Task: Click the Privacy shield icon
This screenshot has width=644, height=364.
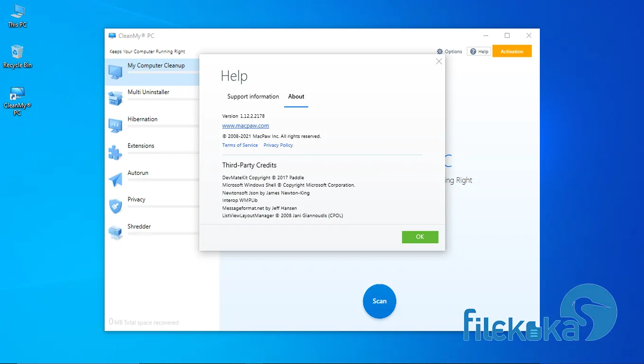Action: tap(116, 206)
